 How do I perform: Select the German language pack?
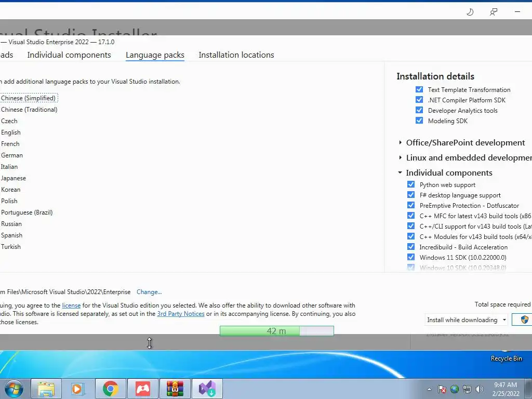point(12,155)
